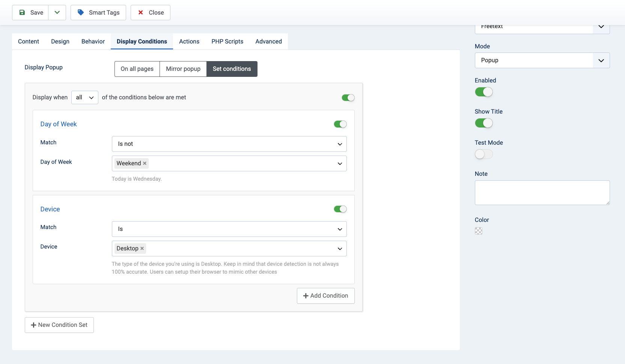Screen dimensions: 625x364
Task: Open the Advanced tab
Action: pos(268,41)
